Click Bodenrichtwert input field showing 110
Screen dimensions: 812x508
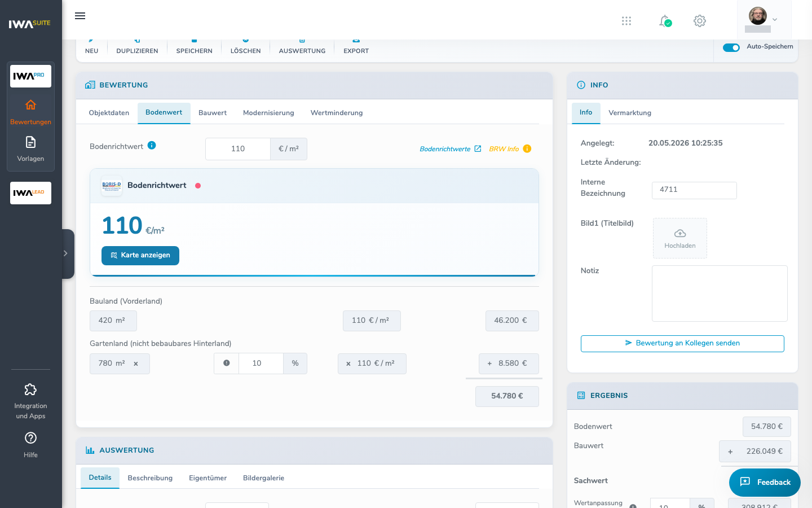point(238,149)
